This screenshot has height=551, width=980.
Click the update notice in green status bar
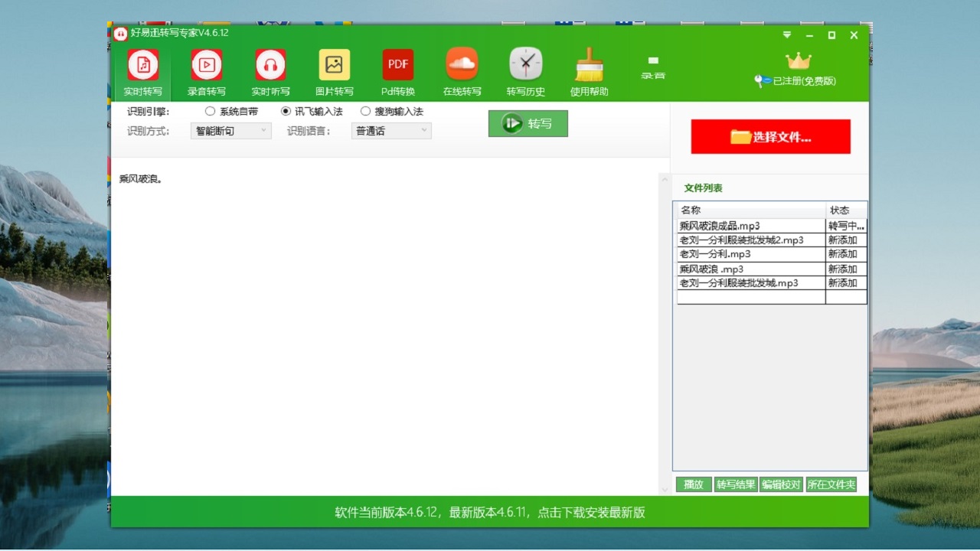pyautogui.click(x=490, y=512)
